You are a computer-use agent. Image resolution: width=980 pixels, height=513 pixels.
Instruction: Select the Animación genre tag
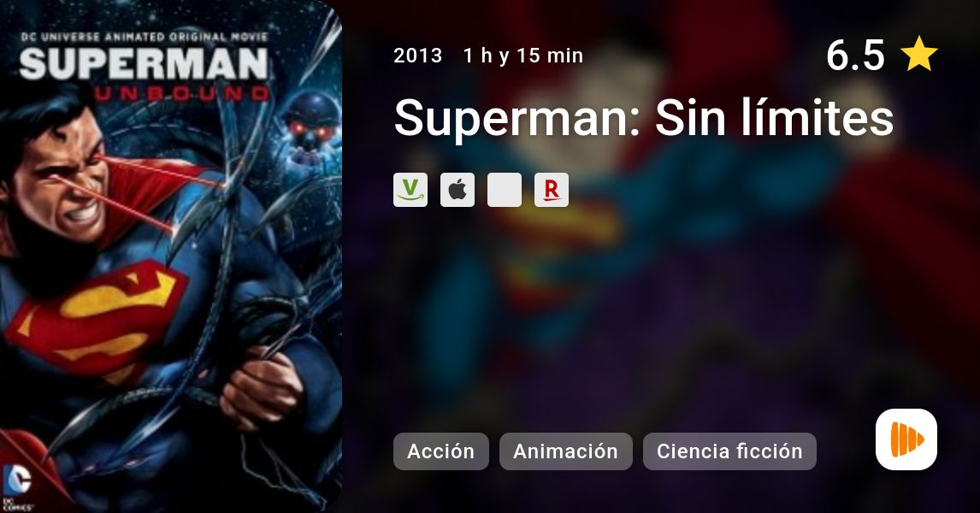[x=565, y=451]
